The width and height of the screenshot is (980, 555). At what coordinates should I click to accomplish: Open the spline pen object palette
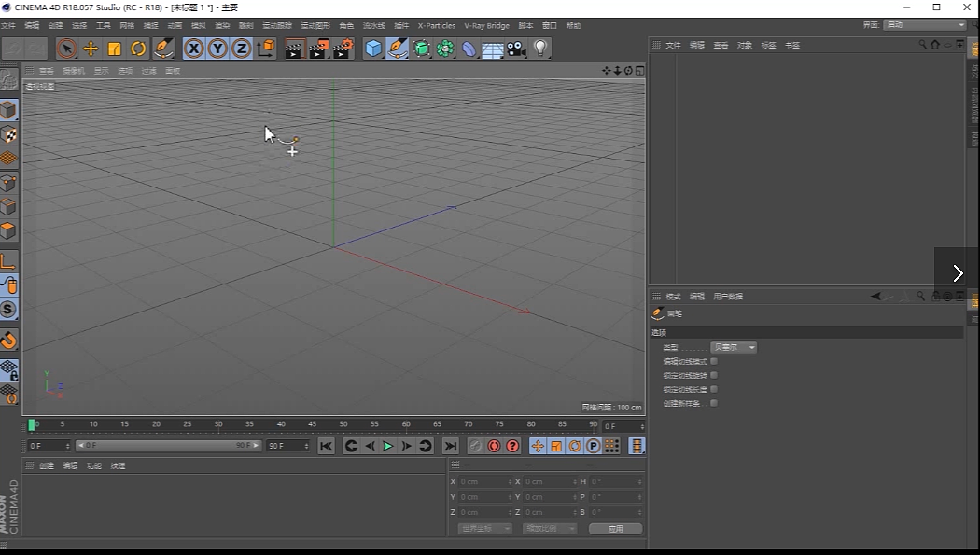(x=398, y=49)
